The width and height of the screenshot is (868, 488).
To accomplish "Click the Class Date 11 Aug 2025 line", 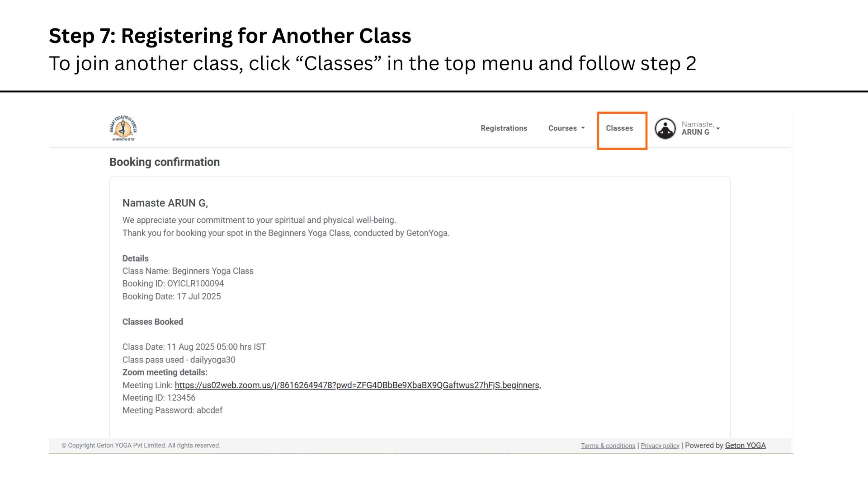I will click(x=194, y=347).
